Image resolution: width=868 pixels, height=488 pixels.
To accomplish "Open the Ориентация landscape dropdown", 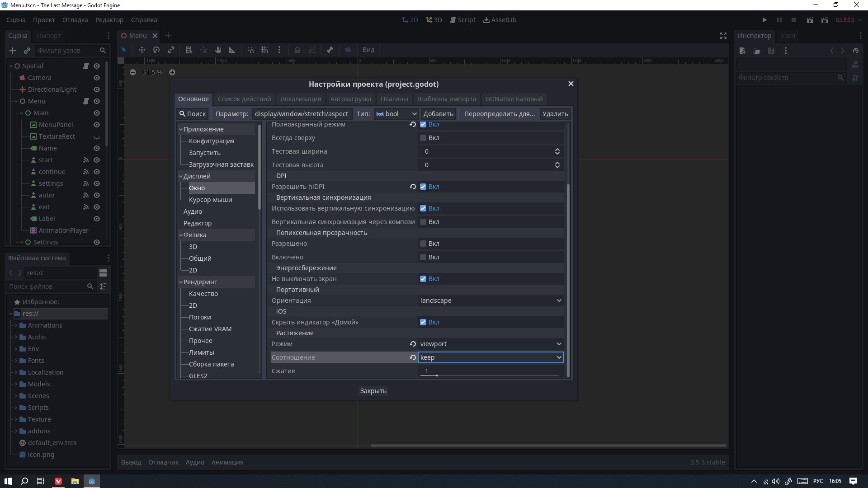I will 491,300.
